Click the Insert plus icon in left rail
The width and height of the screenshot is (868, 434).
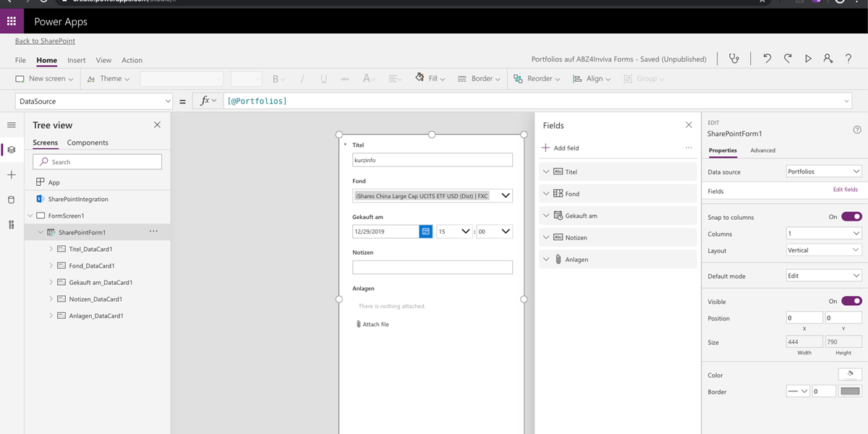click(11, 175)
